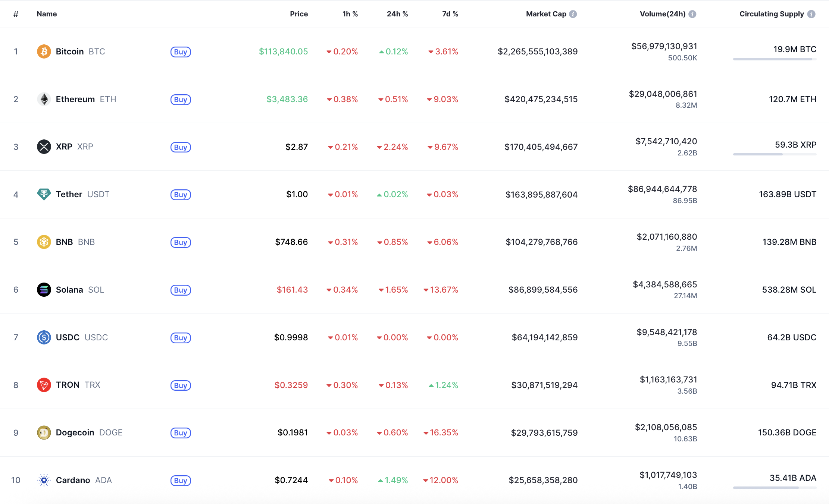Sort by the 24h % column header
Screen dimensions: 829x504
[x=397, y=14]
